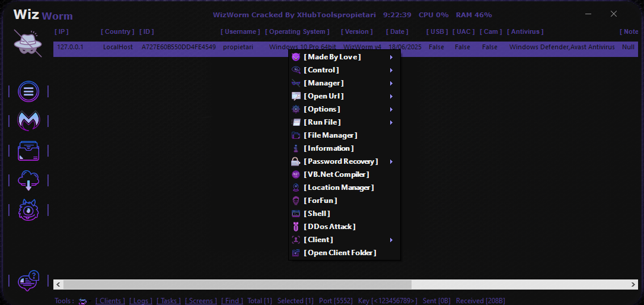Click the cloud download sidebar icon

[x=28, y=180]
